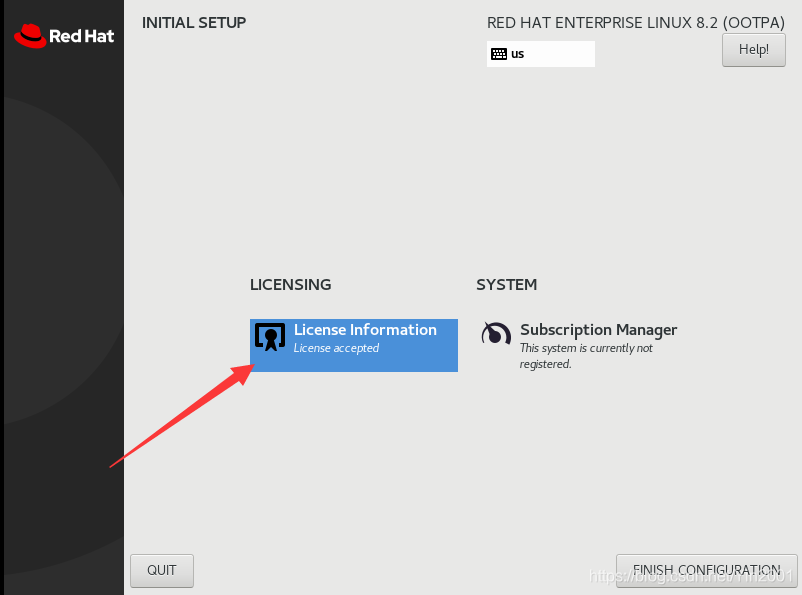This screenshot has width=802, height=595.
Task: Click FINISH CONFIGURATION button
Action: 706,570
